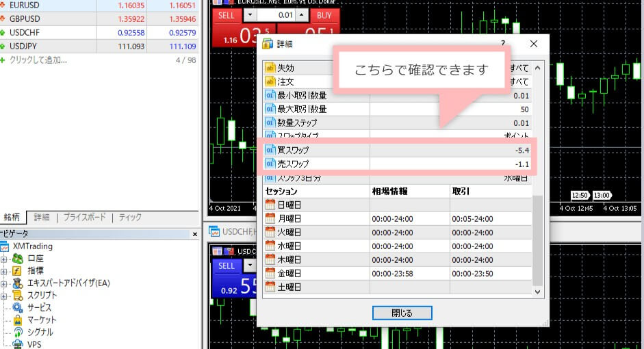
Task: Expand the スクリプト tree node
Action: tap(3, 296)
